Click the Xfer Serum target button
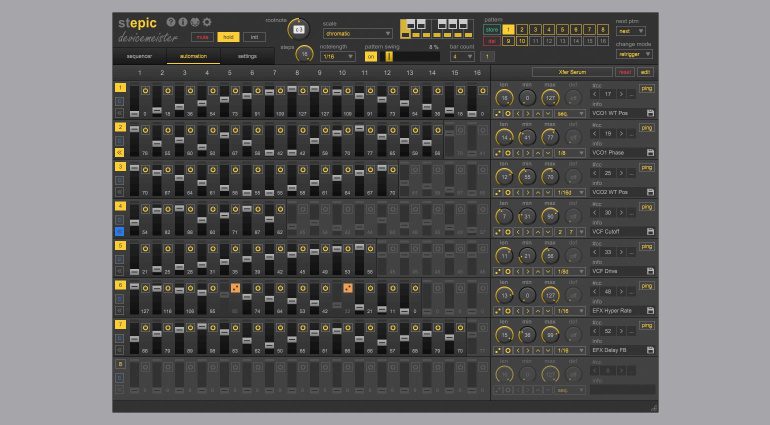The width and height of the screenshot is (770, 425). [572, 72]
